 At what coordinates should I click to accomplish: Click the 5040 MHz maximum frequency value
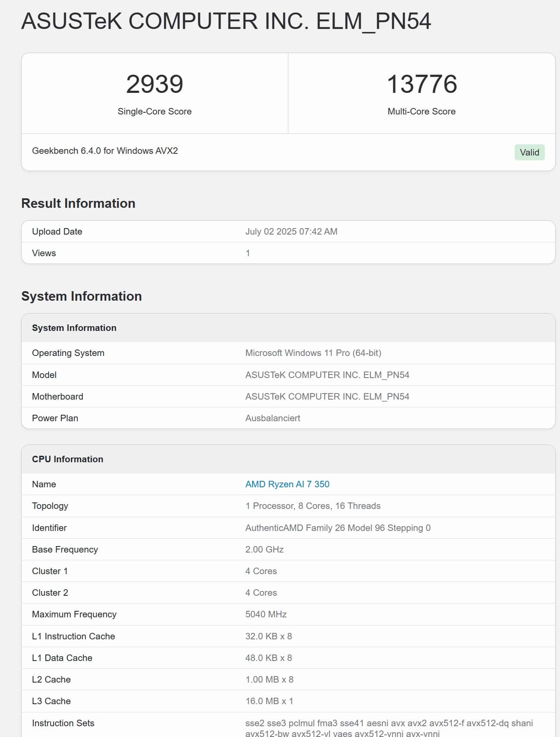[266, 614]
